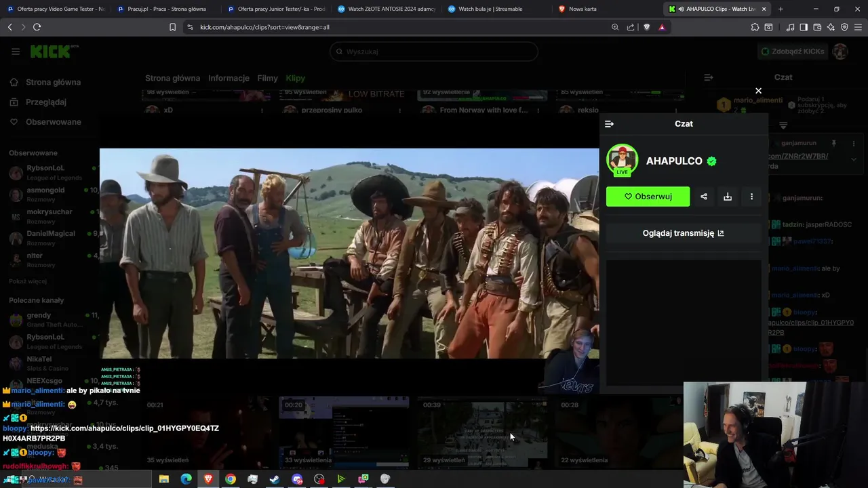Open AHAPULCO live avatar
This screenshot has width=868, height=488.
coord(622,161)
